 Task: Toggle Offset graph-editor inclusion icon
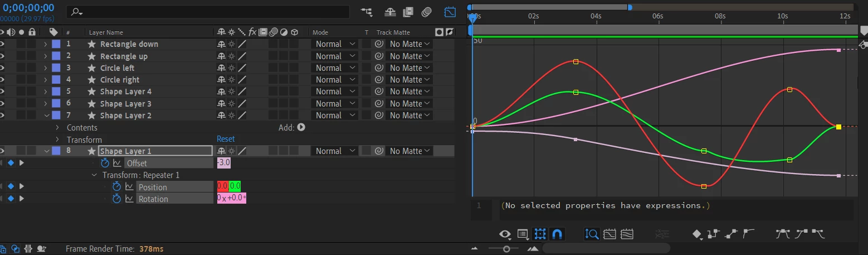coord(118,163)
